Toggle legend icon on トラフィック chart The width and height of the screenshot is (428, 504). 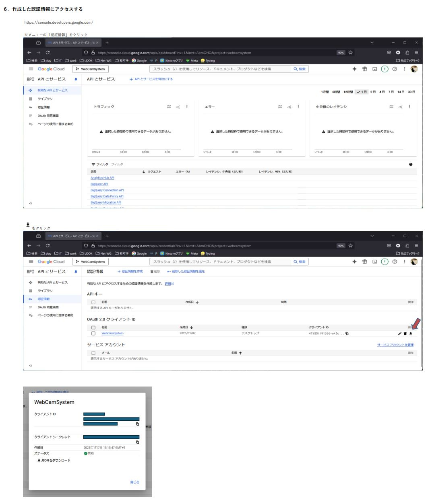169,107
